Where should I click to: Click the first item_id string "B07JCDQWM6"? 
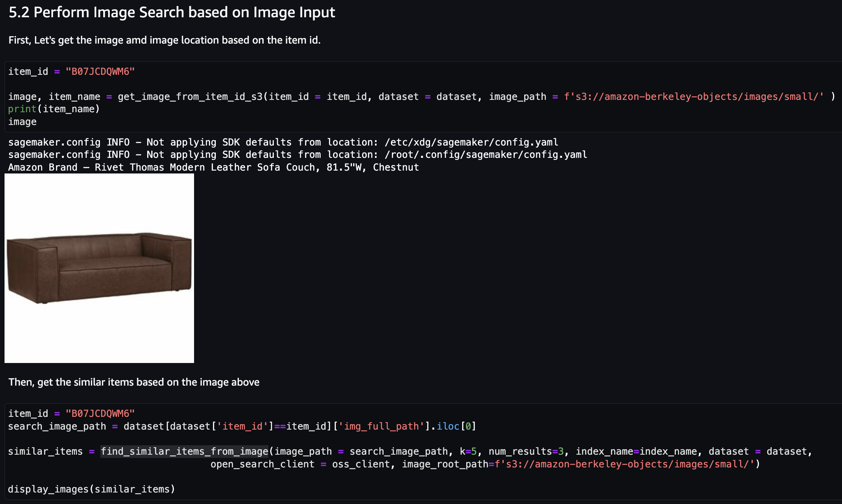point(100,72)
